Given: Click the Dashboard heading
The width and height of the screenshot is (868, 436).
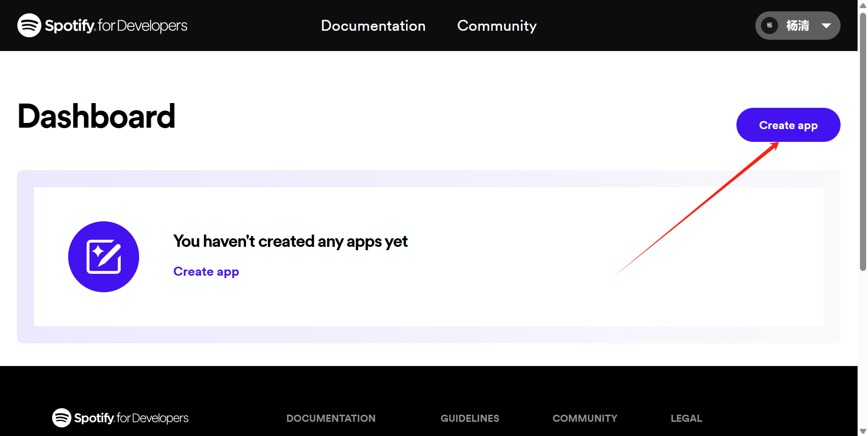Looking at the screenshot, I should [x=97, y=116].
